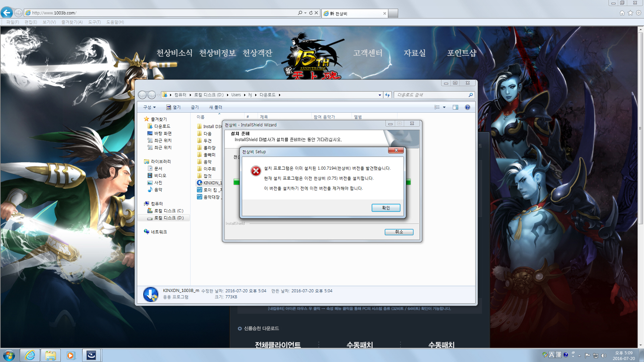The image size is (644, 362).
Task: Click the stop loading X icon
Action: (316, 13)
